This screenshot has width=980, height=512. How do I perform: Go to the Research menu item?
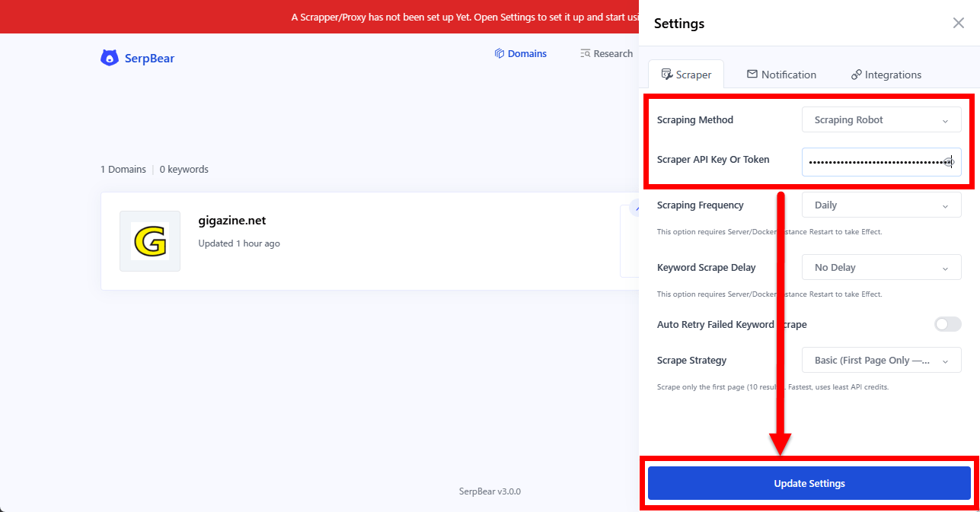[x=613, y=54]
